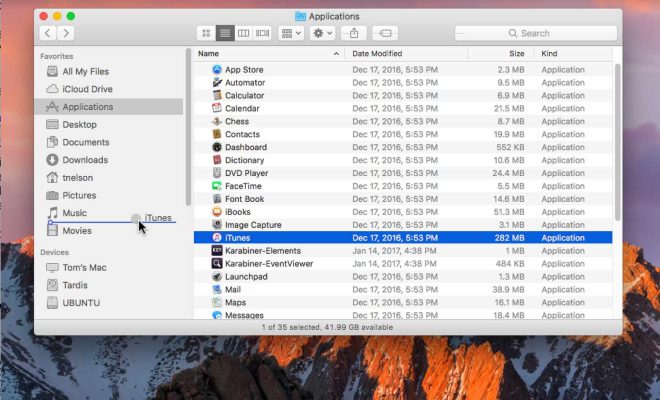The width and height of the screenshot is (660, 400).
Task: Click the Dashboard app icon
Action: coord(217,147)
